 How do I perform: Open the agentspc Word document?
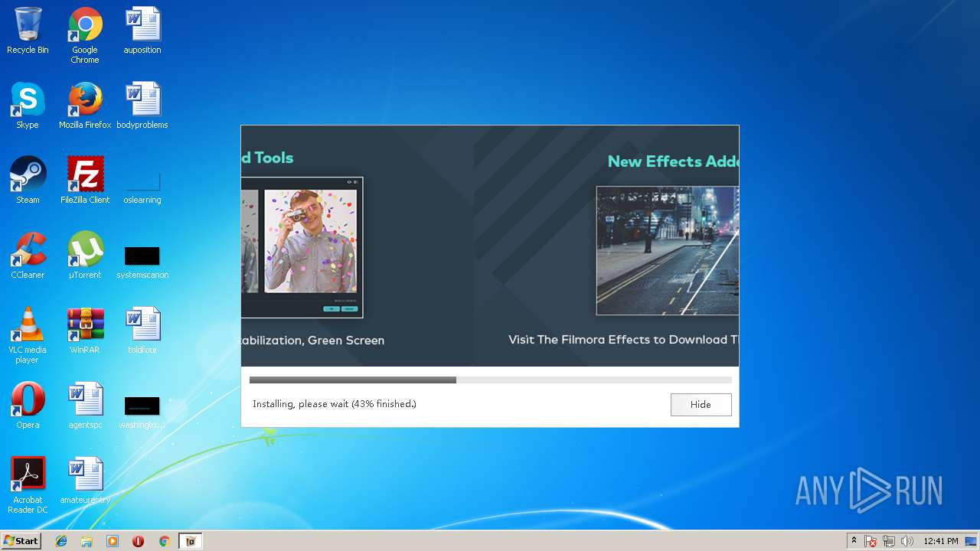coord(85,406)
